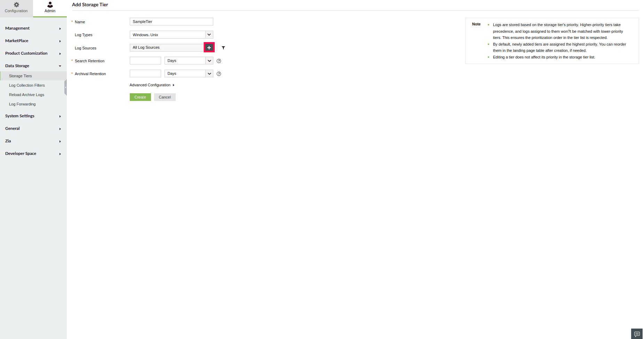The width and height of the screenshot is (644, 339).
Task: Expand Advanced Configuration options
Action: [152, 85]
